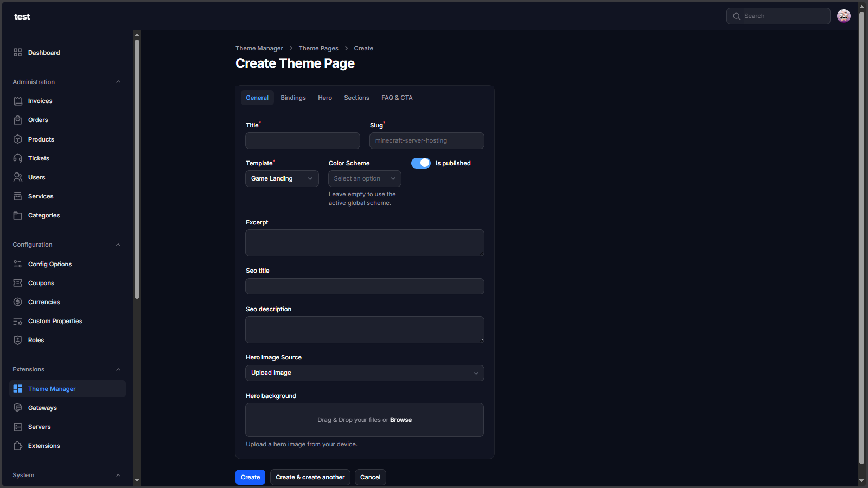Expand the Hero Image Source dropdown

tap(364, 373)
